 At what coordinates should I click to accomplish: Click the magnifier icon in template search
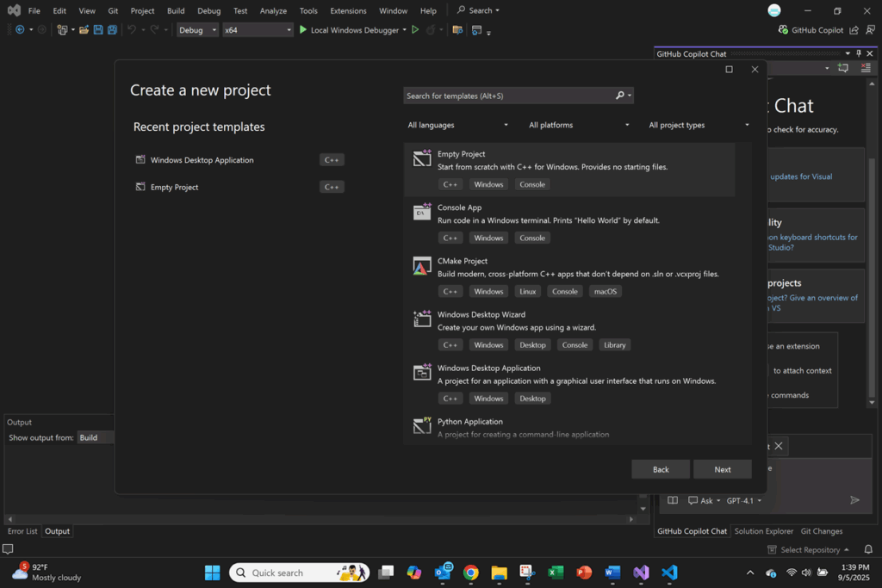tap(620, 96)
